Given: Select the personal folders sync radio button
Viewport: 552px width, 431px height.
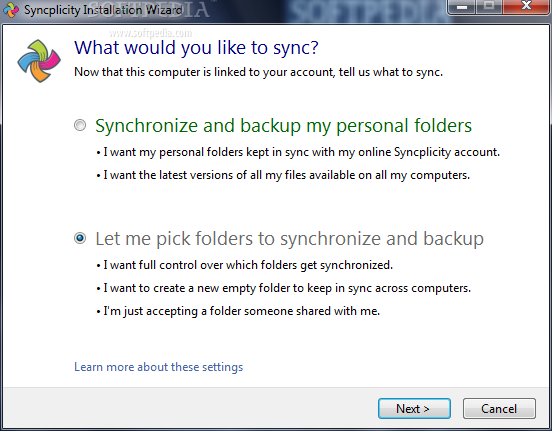Looking at the screenshot, I should (80, 125).
